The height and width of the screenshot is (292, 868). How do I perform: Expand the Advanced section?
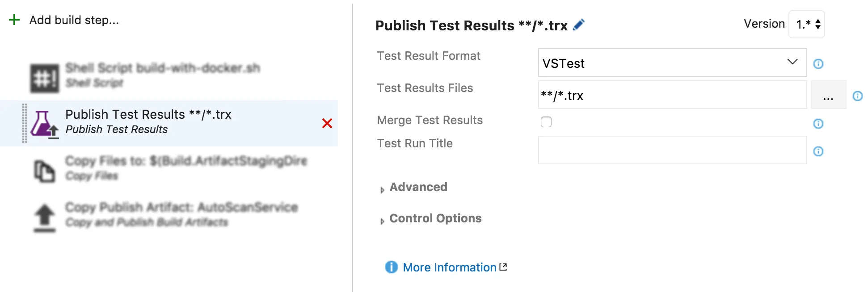418,187
